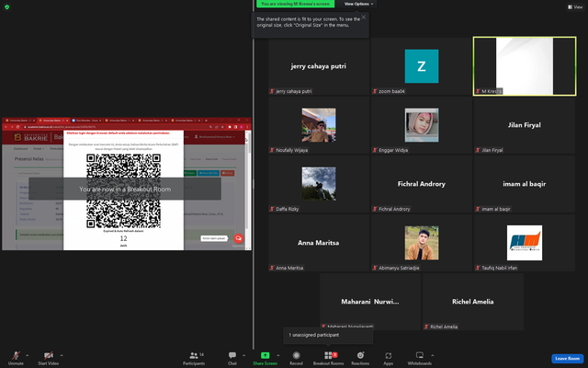Start Share Screen

(x=265, y=358)
